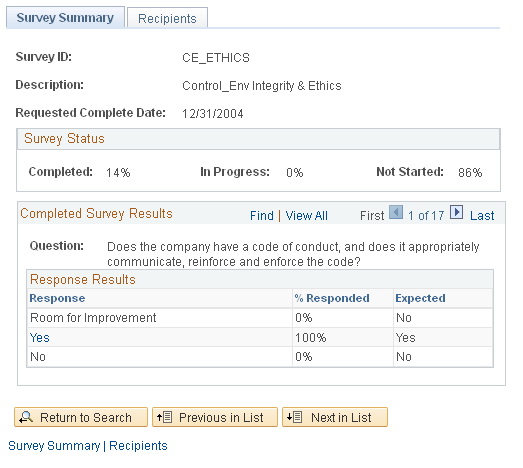523x468 pixels.
Task: Switch to the Recipients tab
Action: [x=167, y=18]
